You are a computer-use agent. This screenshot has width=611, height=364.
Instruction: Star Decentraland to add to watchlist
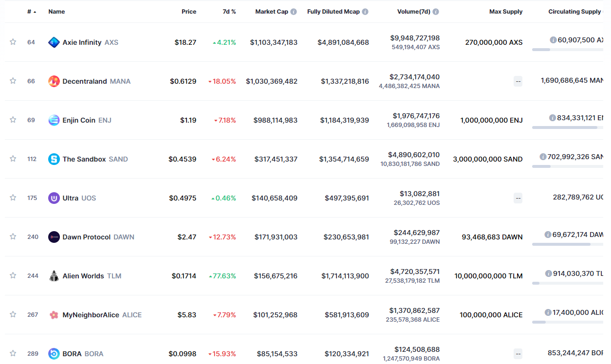(13, 81)
